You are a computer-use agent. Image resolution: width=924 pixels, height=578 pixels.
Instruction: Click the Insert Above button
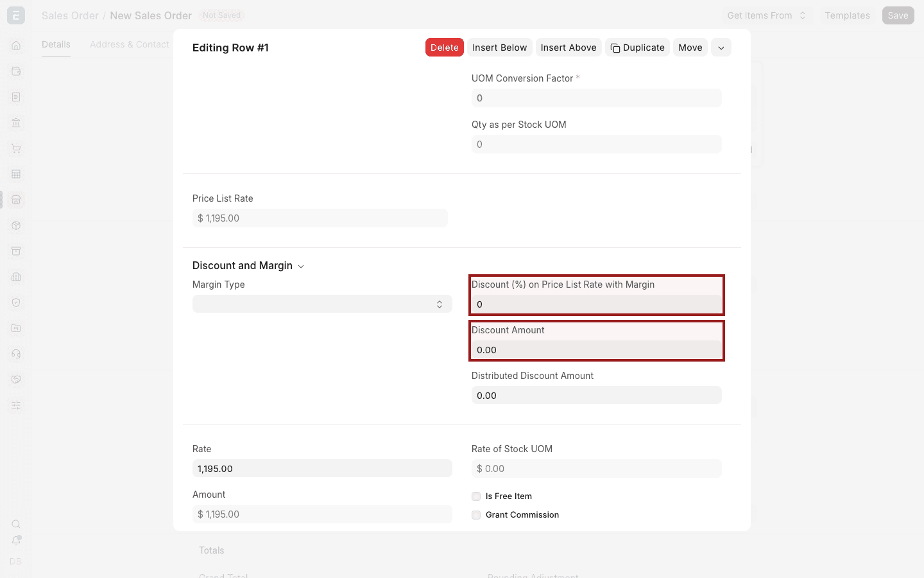coord(569,48)
